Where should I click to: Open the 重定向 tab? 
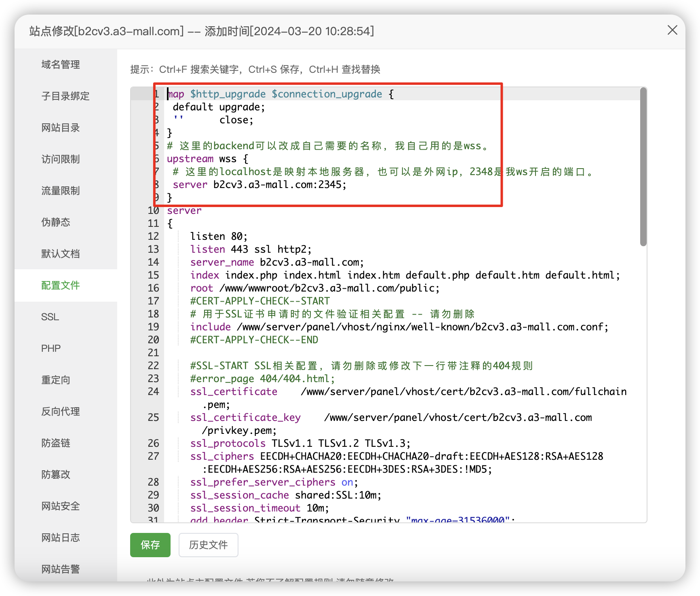click(56, 380)
